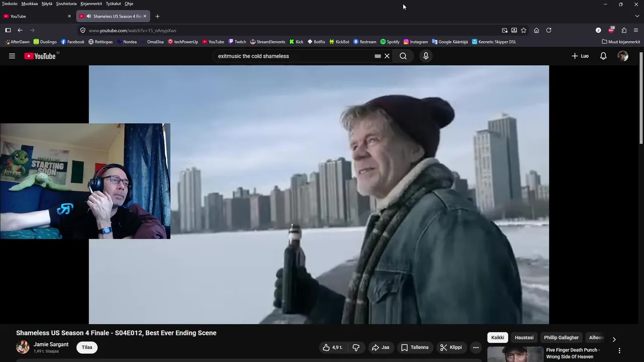Open the browser home page icon
This screenshot has height=362, width=644.
click(536, 30)
